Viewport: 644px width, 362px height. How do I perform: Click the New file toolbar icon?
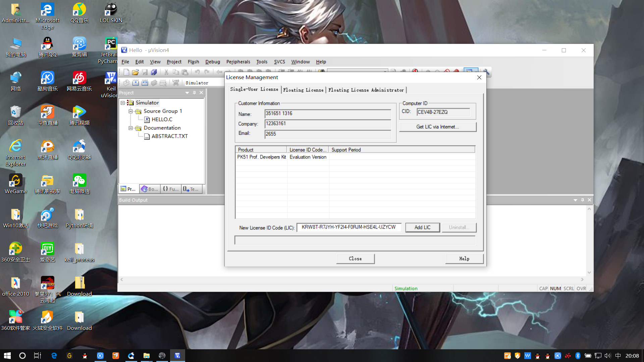126,72
